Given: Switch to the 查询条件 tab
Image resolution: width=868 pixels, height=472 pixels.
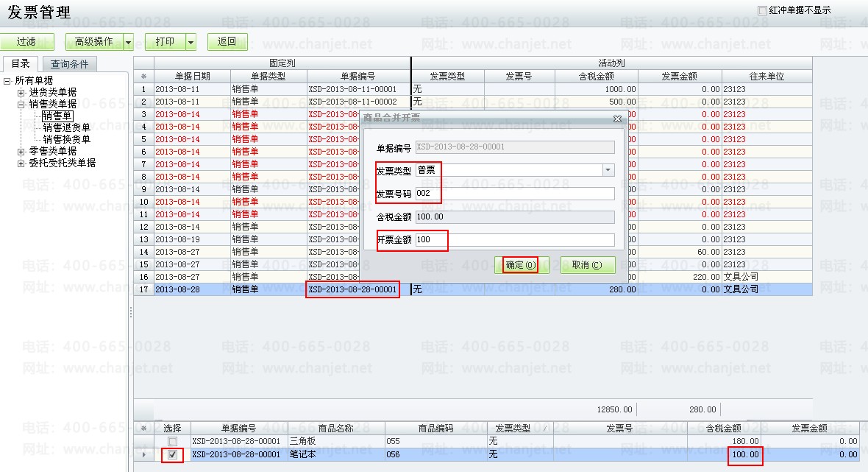Looking at the screenshot, I should (68, 64).
